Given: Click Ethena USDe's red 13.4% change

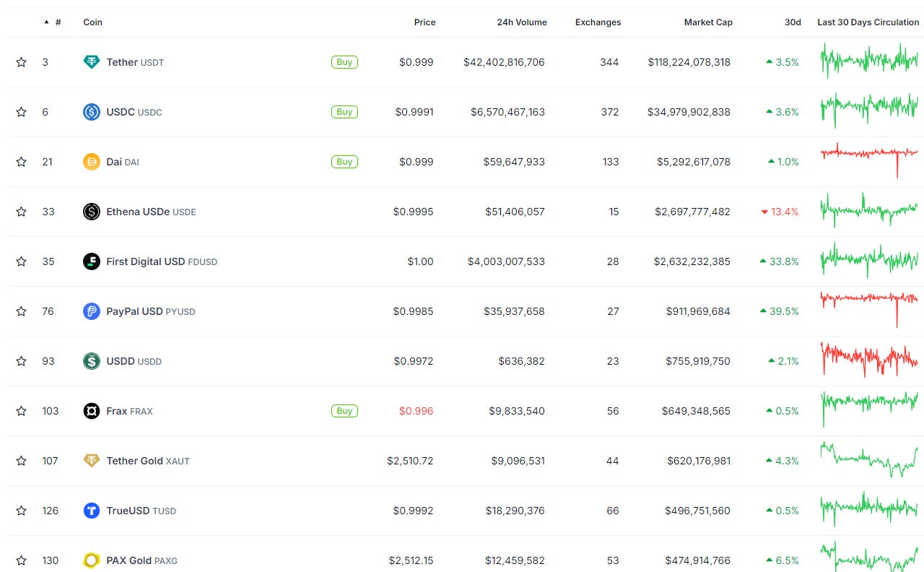Looking at the screenshot, I should pyautogui.click(x=780, y=212).
